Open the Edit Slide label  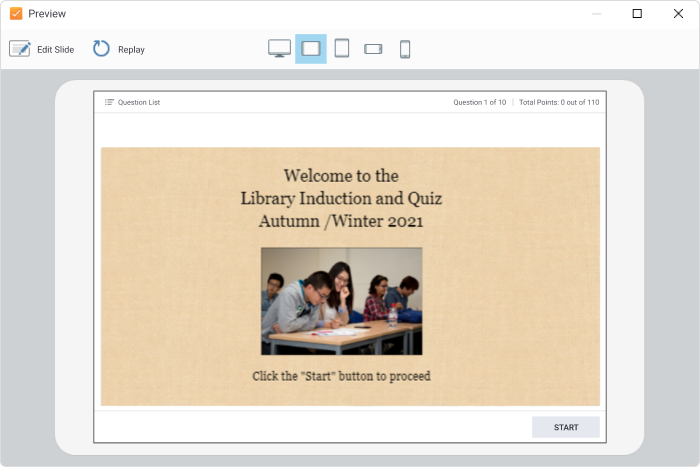[55, 50]
